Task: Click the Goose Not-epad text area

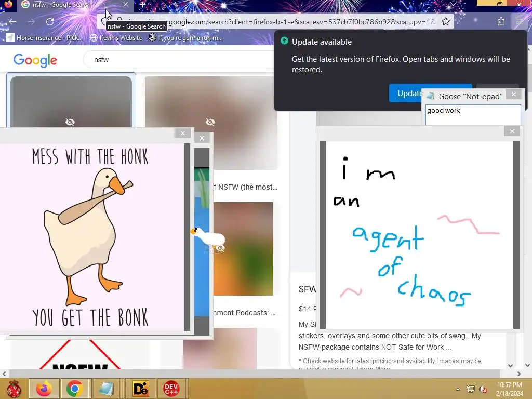Action: tap(473, 115)
